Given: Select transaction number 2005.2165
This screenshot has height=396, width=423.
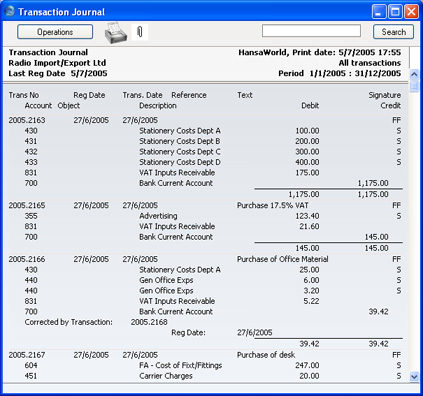Looking at the screenshot, I should pos(27,205).
